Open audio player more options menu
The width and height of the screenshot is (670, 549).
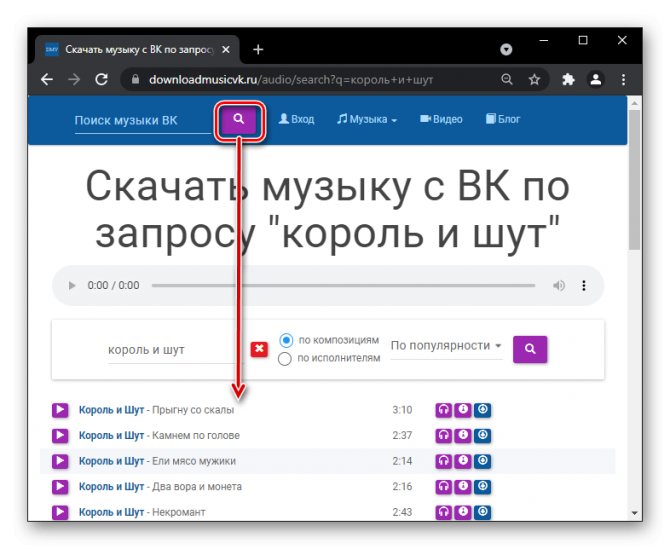point(584,285)
